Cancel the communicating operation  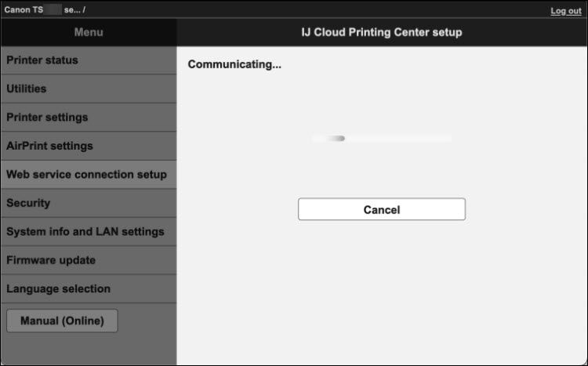pyautogui.click(x=381, y=209)
